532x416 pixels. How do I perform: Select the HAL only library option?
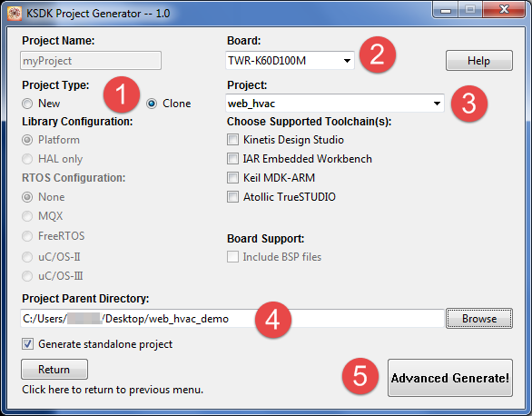(x=27, y=159)
